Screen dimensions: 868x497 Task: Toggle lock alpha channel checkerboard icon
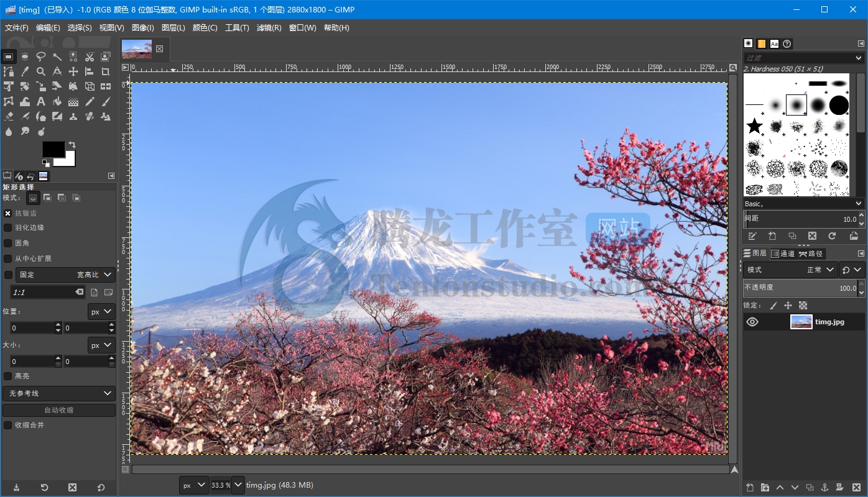point(803,306)
